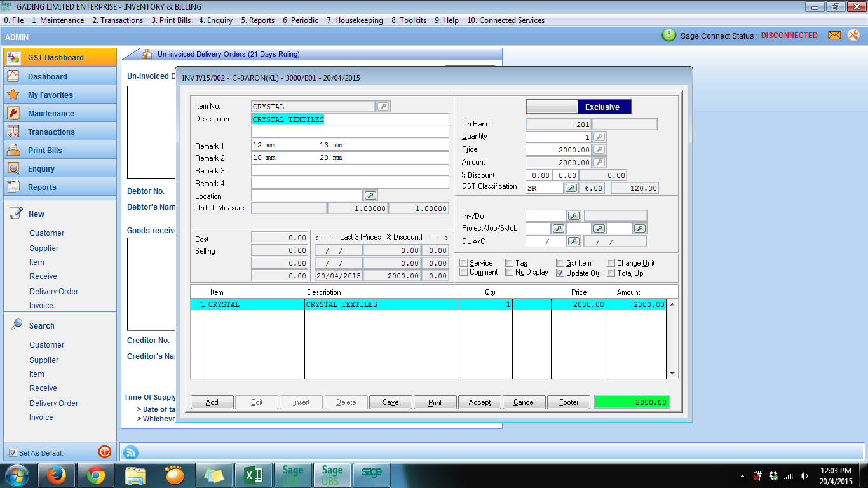Click the Price lookup icon

(599, 150)
